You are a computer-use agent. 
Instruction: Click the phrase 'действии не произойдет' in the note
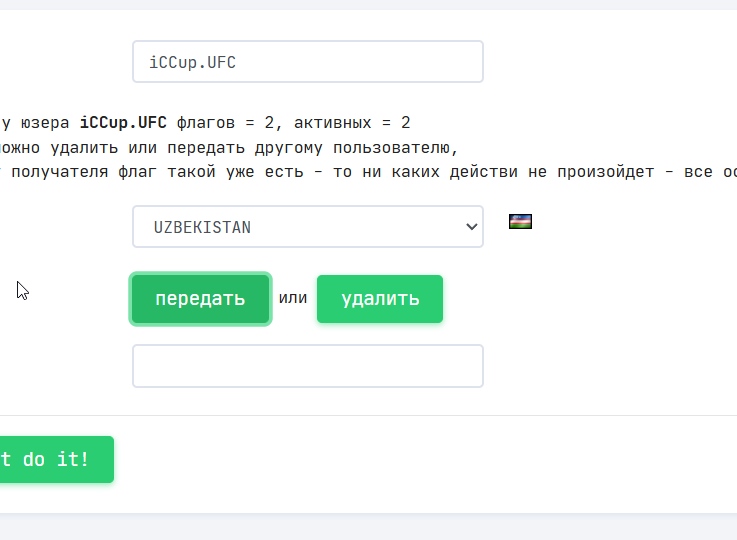tap(552, 172)
